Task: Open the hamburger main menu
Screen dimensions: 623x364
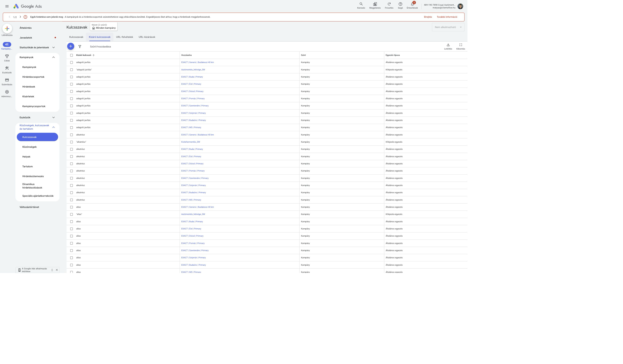Action: 7,6
